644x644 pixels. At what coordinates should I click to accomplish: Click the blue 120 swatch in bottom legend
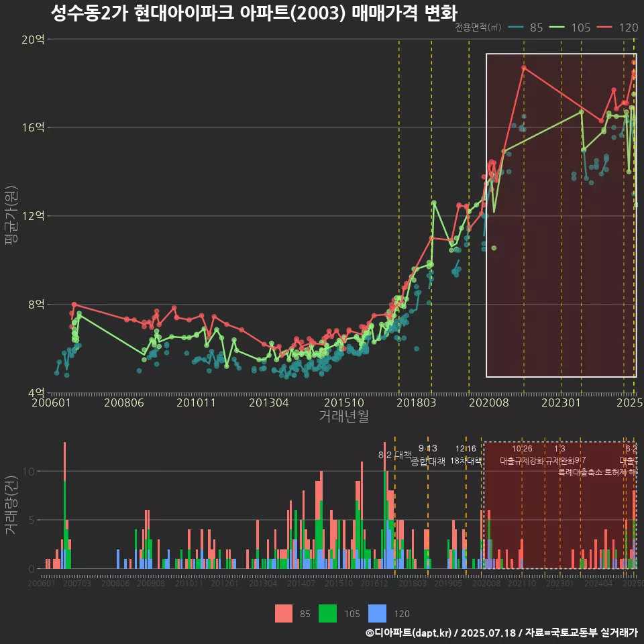(377, 614)
